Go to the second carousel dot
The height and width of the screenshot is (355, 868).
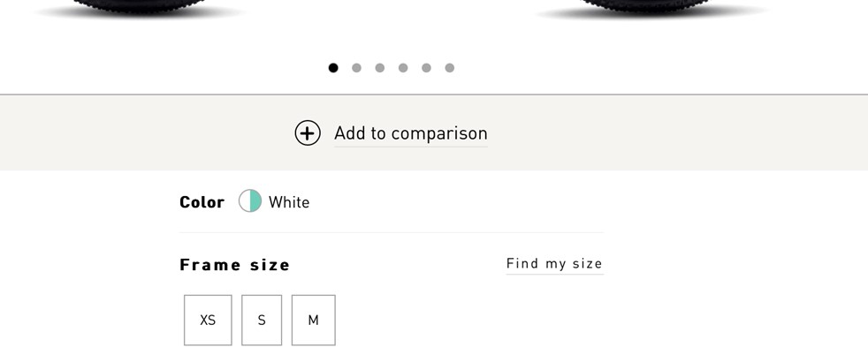click(x=356, y=68)
